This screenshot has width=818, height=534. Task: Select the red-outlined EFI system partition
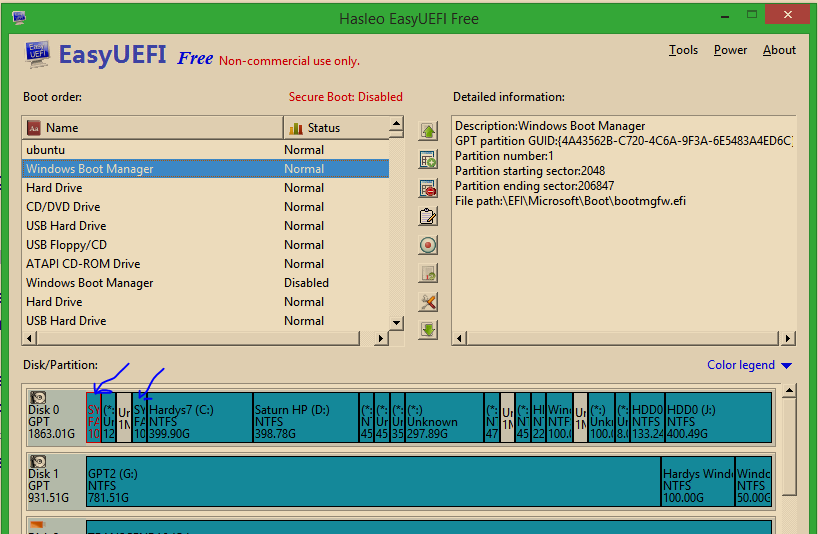pyautogui.click(x=93, y=418)
